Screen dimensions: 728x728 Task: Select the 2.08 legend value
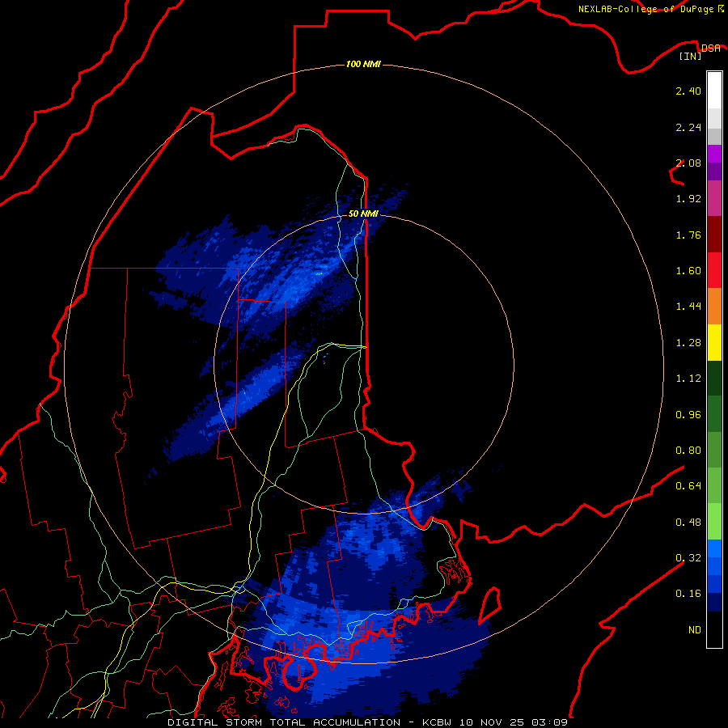coord(688,163)
